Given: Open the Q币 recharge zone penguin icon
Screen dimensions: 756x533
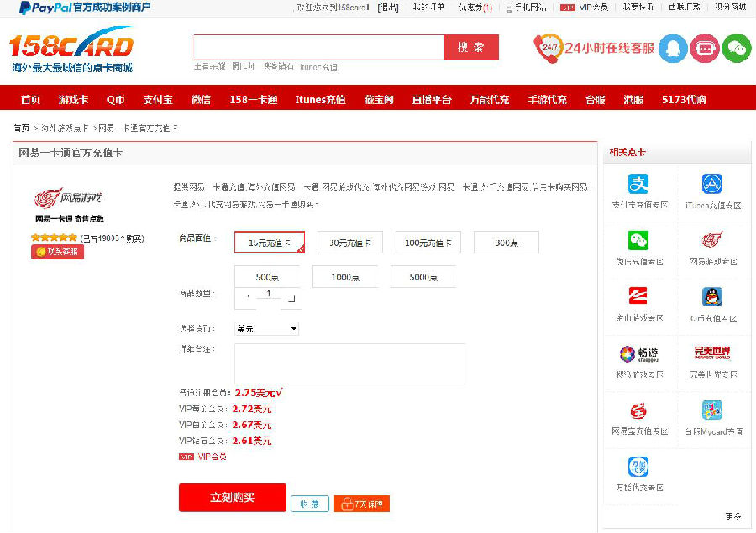Looking at the screenshot, I should 712,297.
